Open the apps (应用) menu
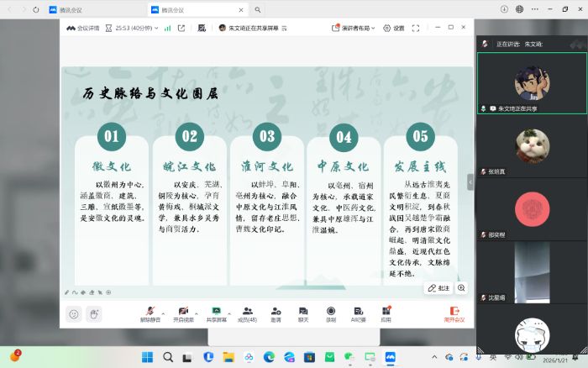The width and height of the screenshot is (588, 368). tap(386, 313)
